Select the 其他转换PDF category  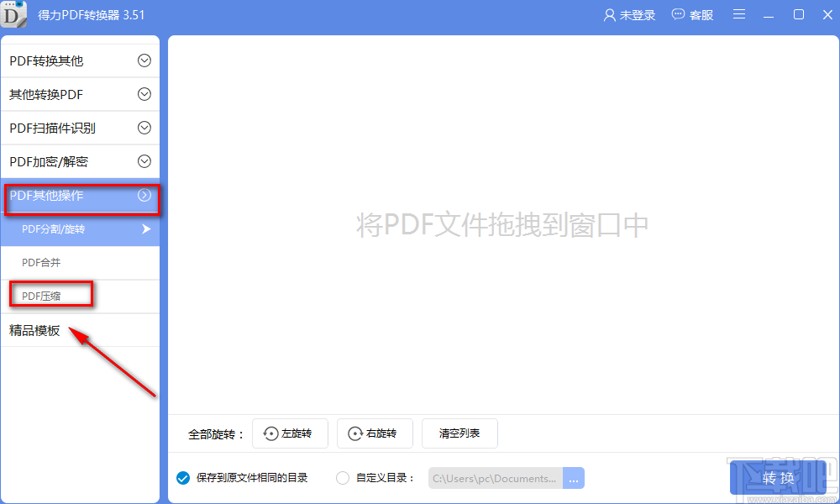tap(81, 94)
